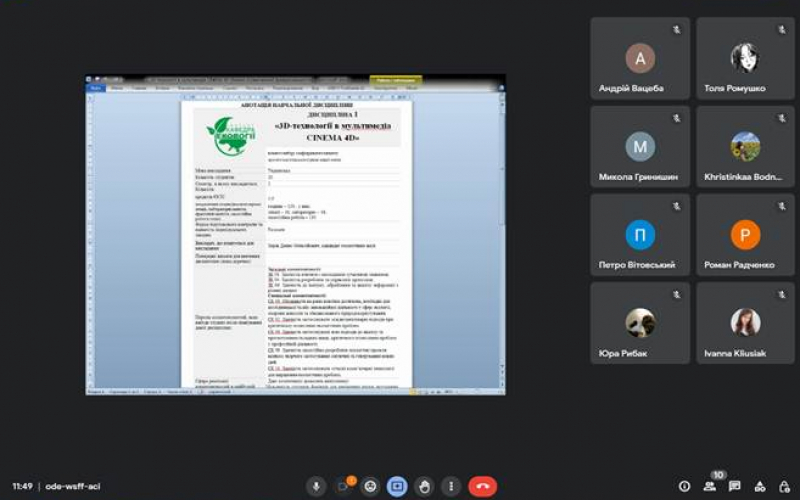
Task: Click muted mic icon on Микола Гринишин tile
Action: click(677, 118)
